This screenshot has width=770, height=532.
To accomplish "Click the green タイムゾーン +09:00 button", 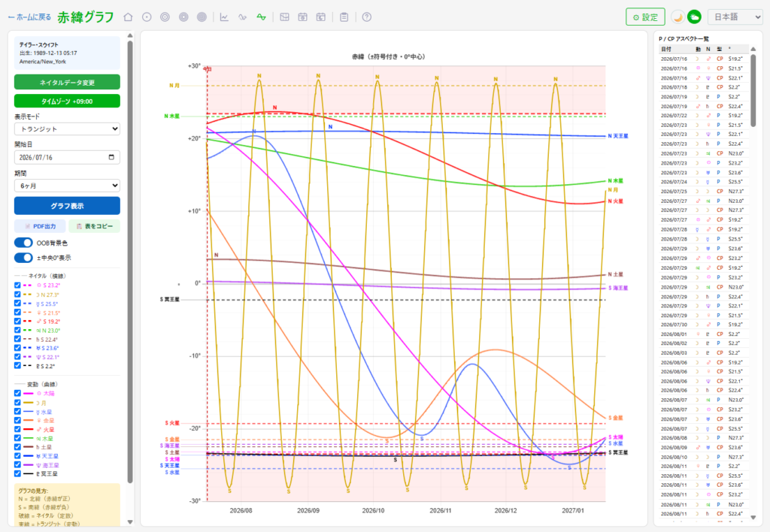I will pyautogui.click(x=67, y=101).
